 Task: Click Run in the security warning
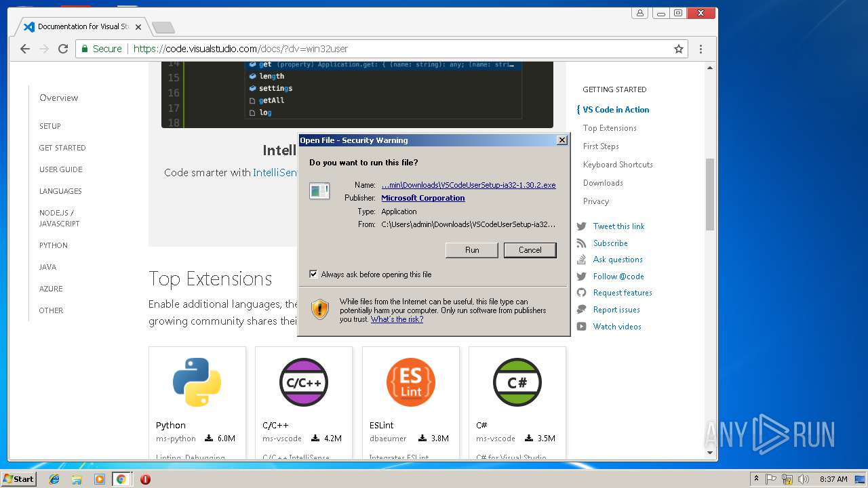(472, 250)
